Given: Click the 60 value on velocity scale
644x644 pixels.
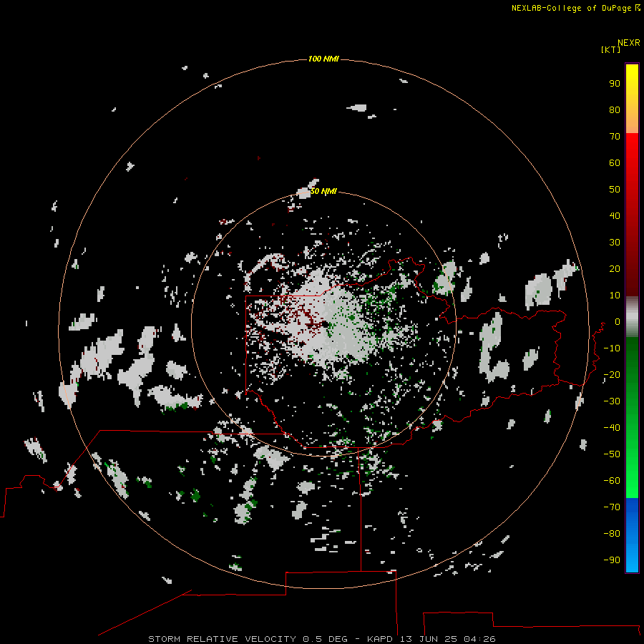Looking at the screenshot, I should pyautogui.click(x=615, y=162).
